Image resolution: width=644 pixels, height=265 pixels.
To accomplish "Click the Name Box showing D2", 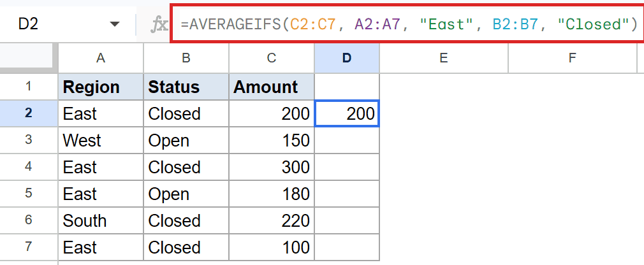I will 29,24.
